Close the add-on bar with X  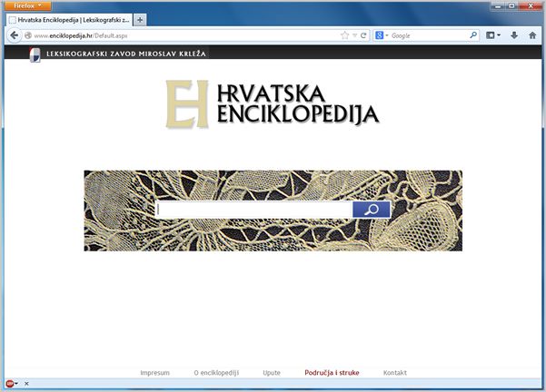[26, 384]
